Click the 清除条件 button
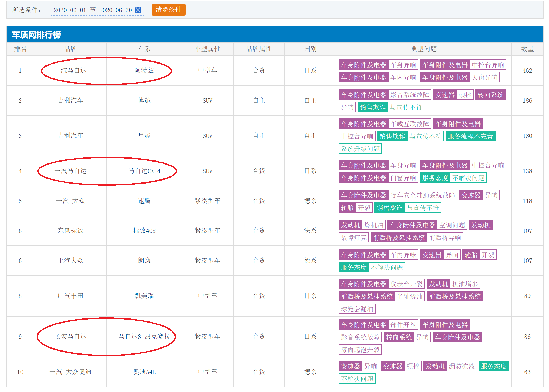The height and width of the screenshot is (392, 549). point(168,10)
